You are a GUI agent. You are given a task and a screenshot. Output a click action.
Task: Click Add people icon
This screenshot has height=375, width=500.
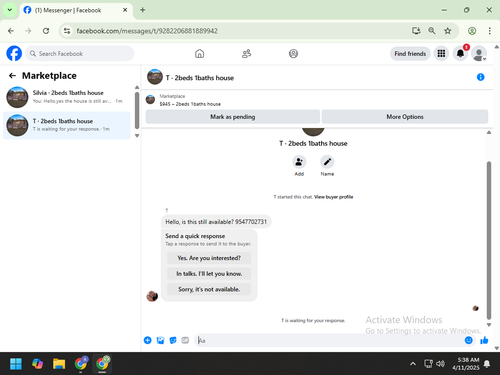299,162
